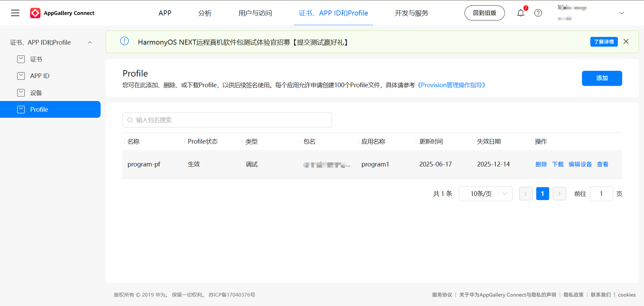This screenshot has height=306, width=644.
Task: Click 查看 for program-pf
Action: tap(603, 164)
